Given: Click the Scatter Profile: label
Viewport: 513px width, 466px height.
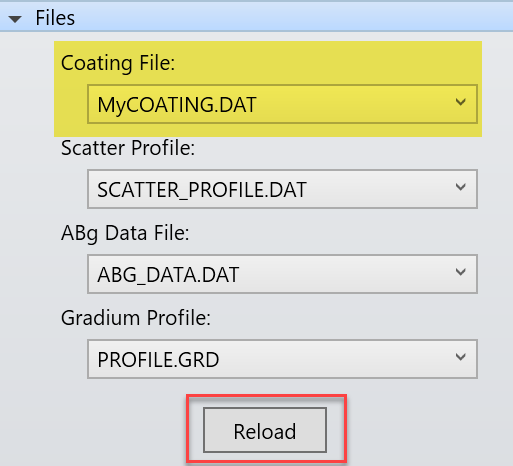Looking at the screenshot, I should point(128,148).
